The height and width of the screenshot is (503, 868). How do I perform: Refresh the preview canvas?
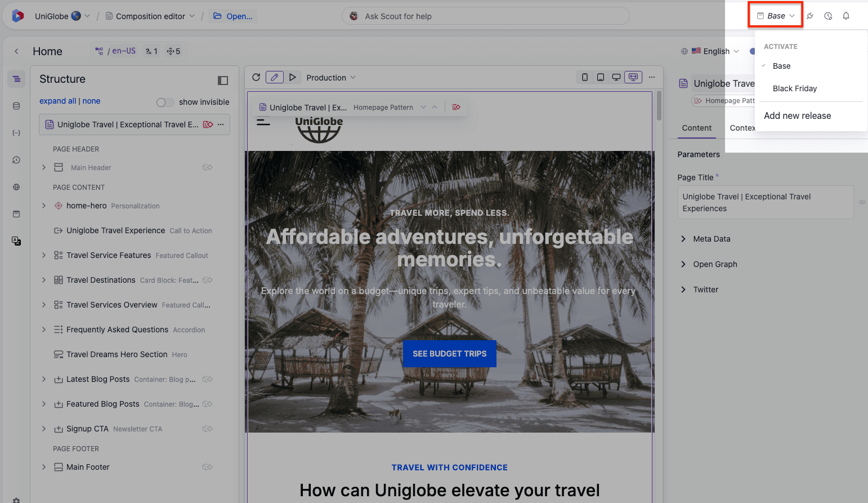(256, 77)
